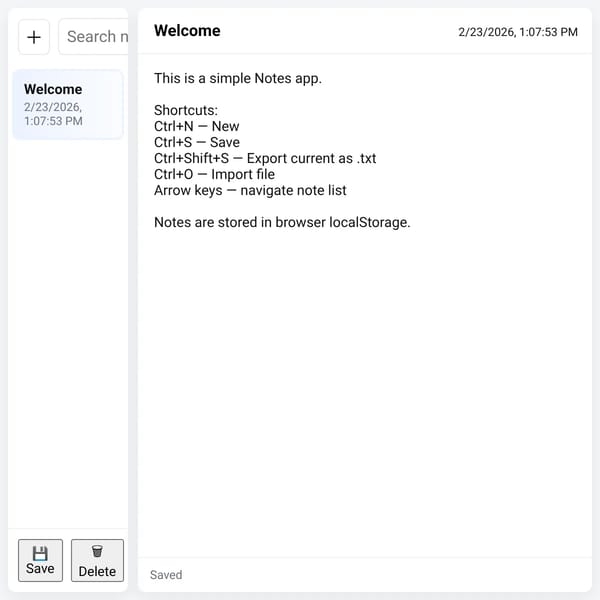The height and width of the screenshot is (600, 600).
Task: Click the Save button
Action: pyautogui.click(x=40, y=560)
